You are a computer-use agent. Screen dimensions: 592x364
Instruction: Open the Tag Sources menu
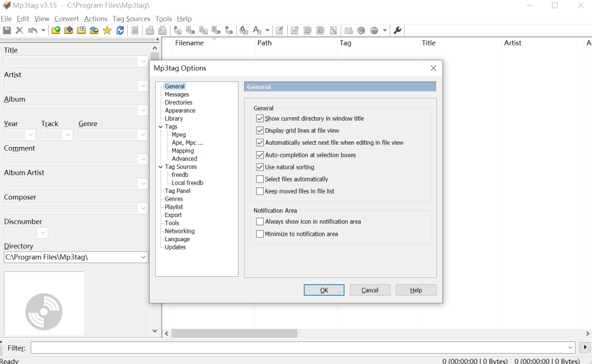click(x=131, y=19)
